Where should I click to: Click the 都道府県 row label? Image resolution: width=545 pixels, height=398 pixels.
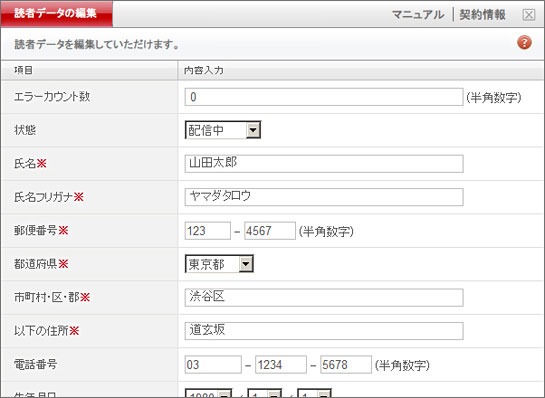(35, 264)
